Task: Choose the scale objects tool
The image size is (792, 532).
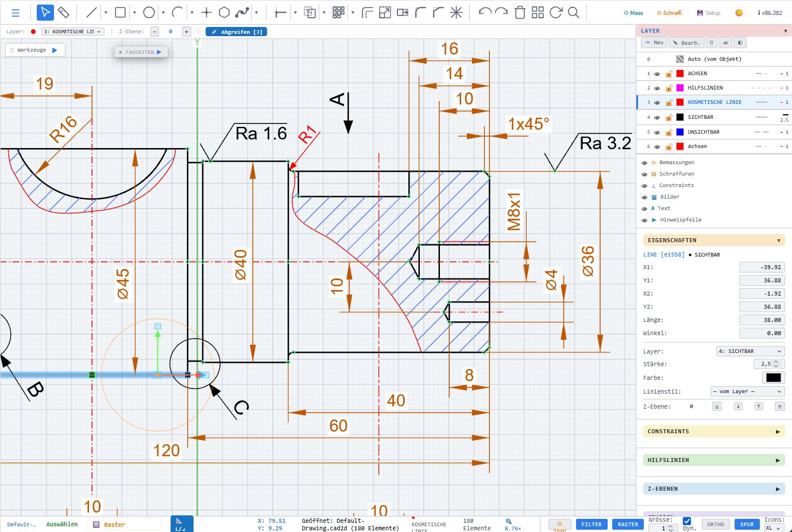Action: 385,13
